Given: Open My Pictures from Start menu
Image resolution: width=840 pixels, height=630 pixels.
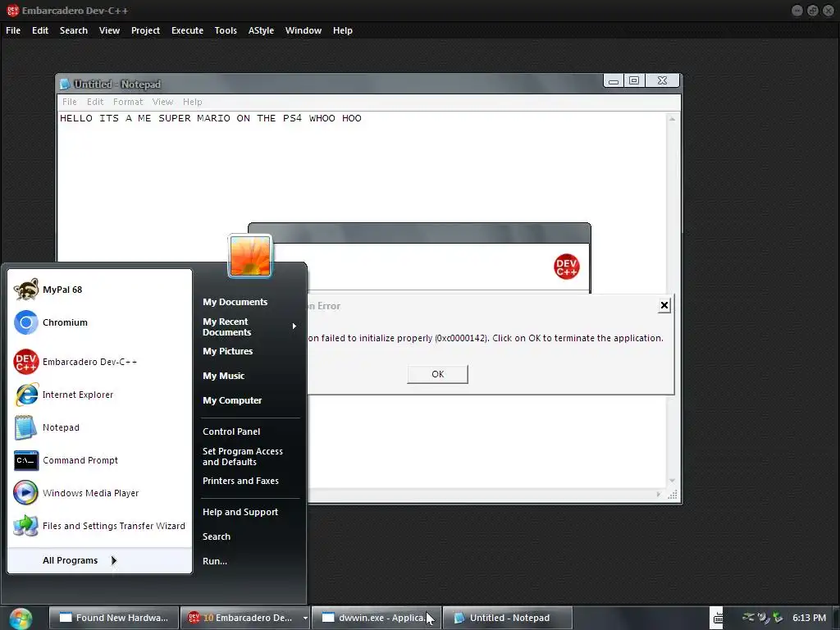Looking at the screenshot, I should tap(228, 351).
